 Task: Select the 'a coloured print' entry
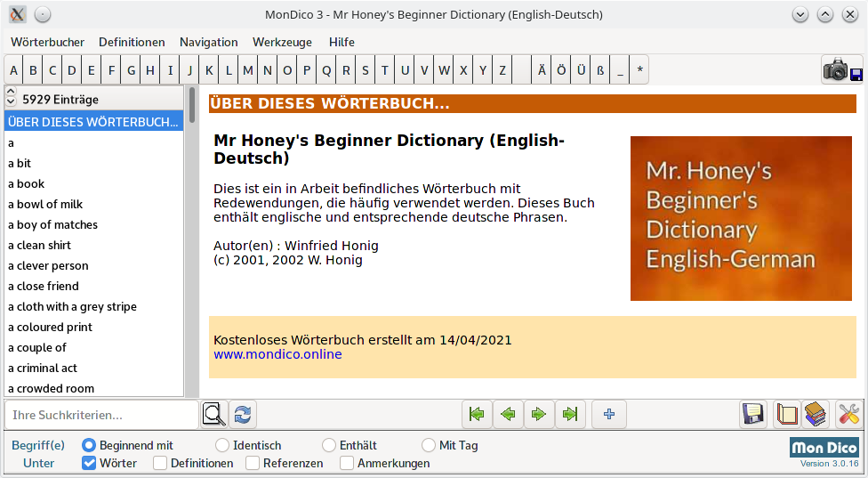pos(93,328)
